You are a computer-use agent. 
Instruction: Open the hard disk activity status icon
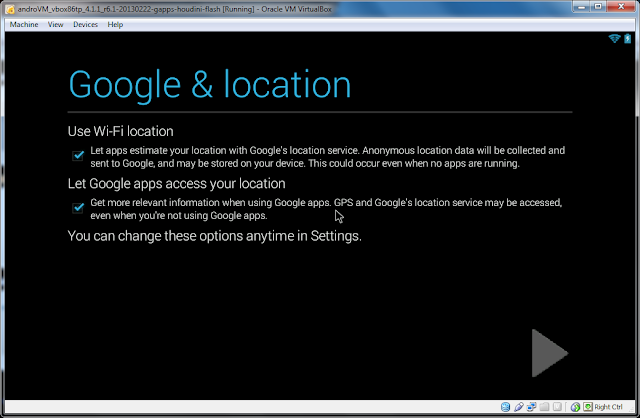tap(505, 407)
